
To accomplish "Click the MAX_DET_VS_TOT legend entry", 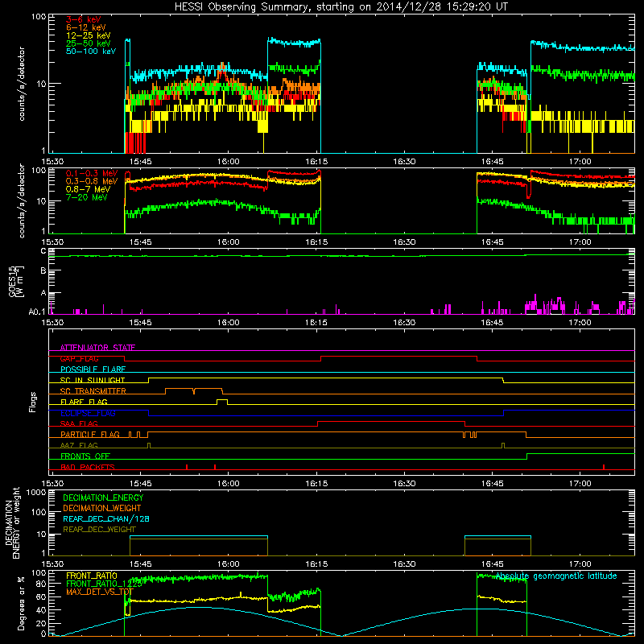I will point(100,592).
